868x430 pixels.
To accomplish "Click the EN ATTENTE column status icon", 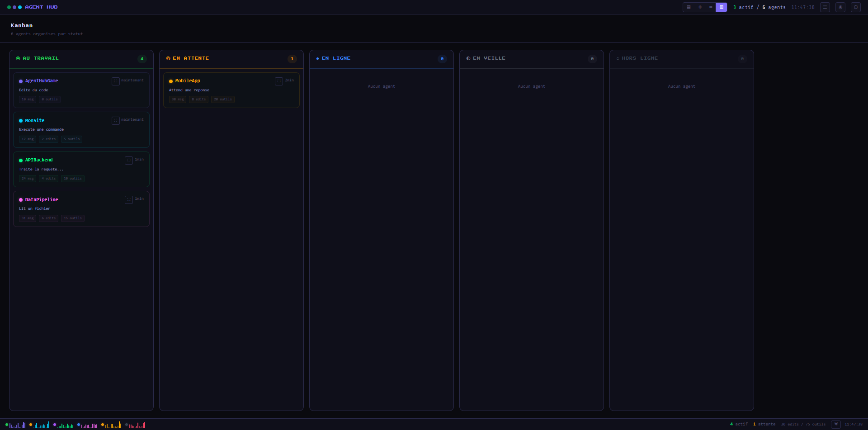I will tap(168, 58).
